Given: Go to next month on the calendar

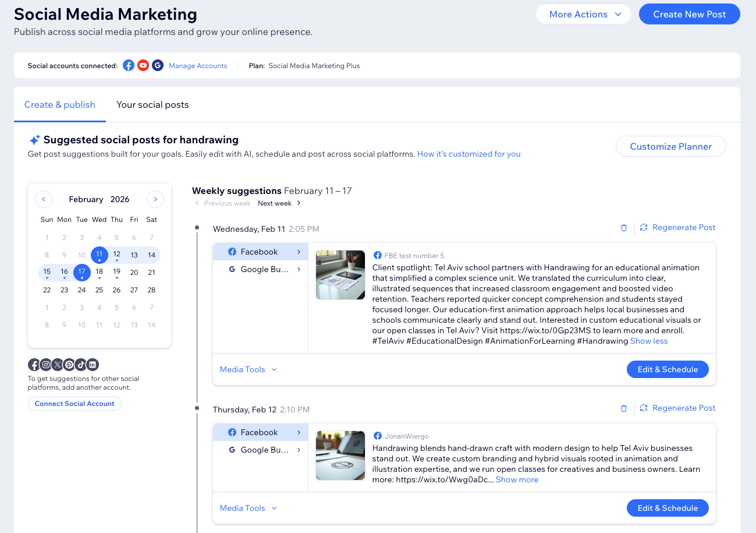Looking at the screenshot, I should tap(155, 199).
